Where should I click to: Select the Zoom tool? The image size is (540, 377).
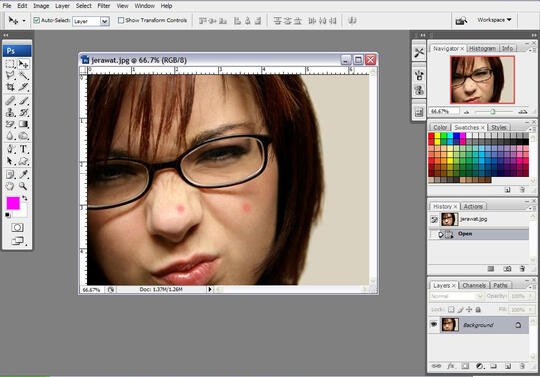tap(23, 186)
